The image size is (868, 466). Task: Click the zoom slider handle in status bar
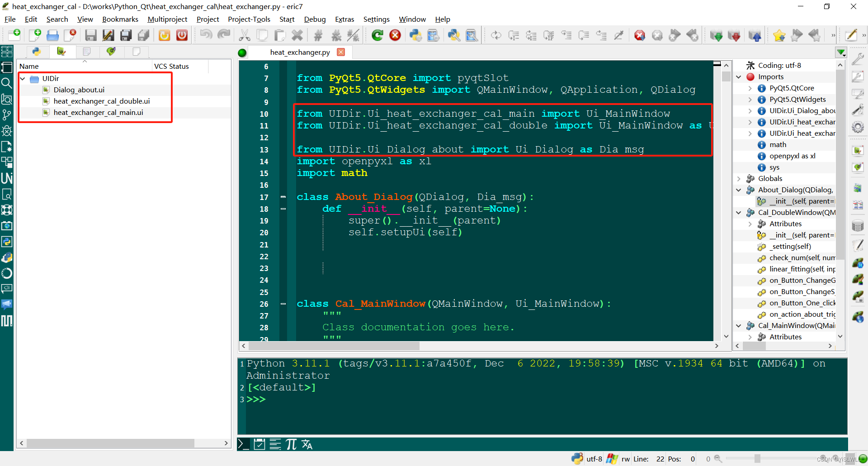pyautogui.click(x=757, y=459)
